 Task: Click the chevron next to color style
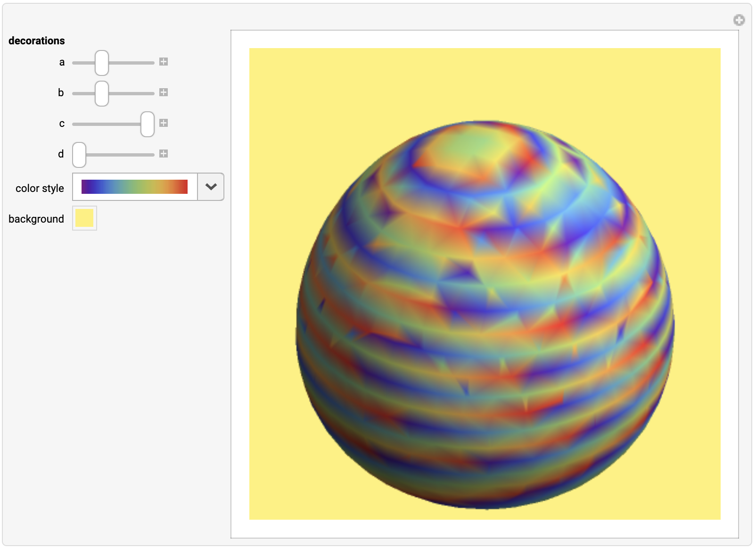[x=210, y=187]
